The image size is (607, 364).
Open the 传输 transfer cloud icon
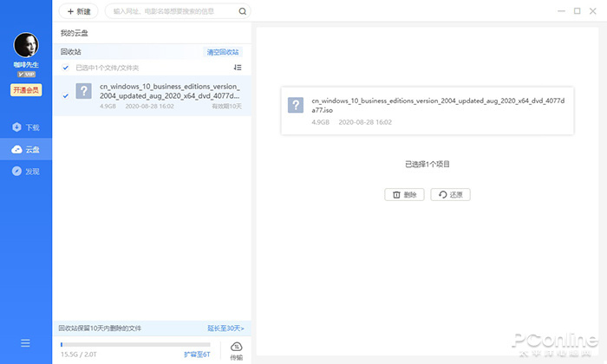pos(237,349)
